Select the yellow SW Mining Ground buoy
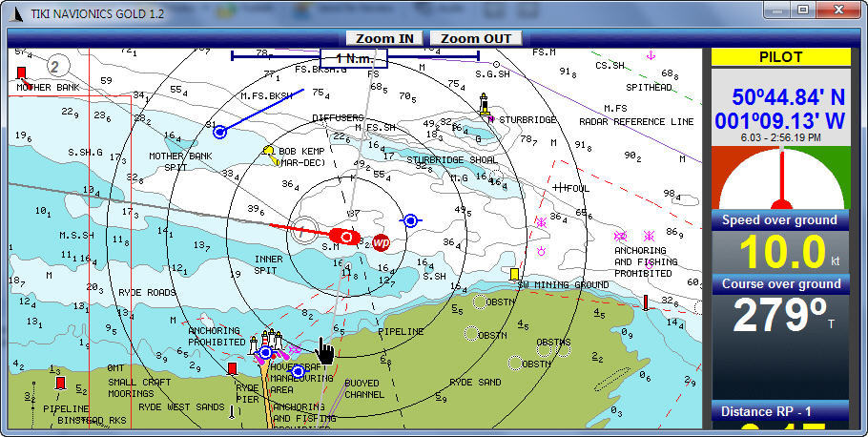 [515, 274]
